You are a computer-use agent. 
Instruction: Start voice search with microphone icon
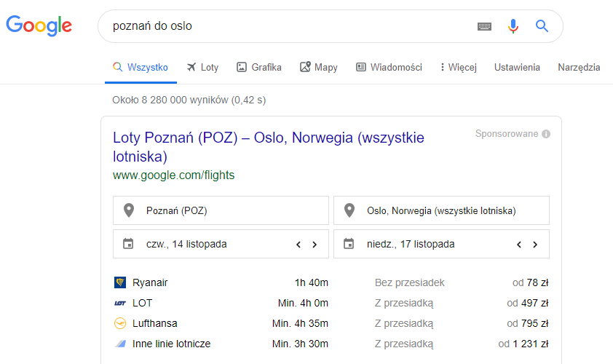(513, 26)
